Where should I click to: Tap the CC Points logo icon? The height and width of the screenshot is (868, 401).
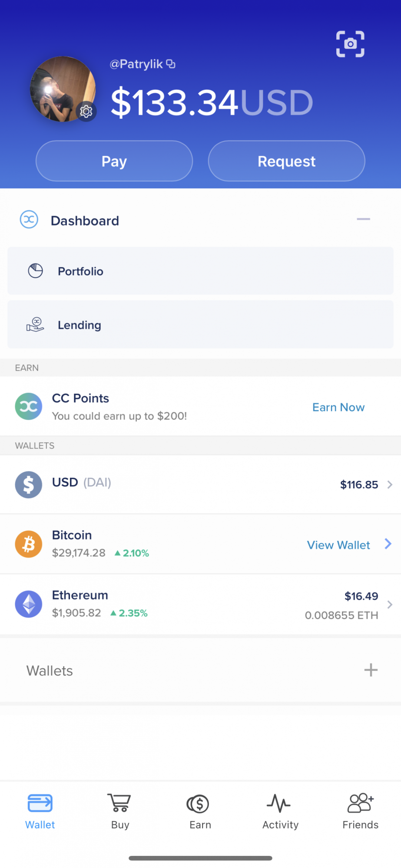click(x=29, y=407)
